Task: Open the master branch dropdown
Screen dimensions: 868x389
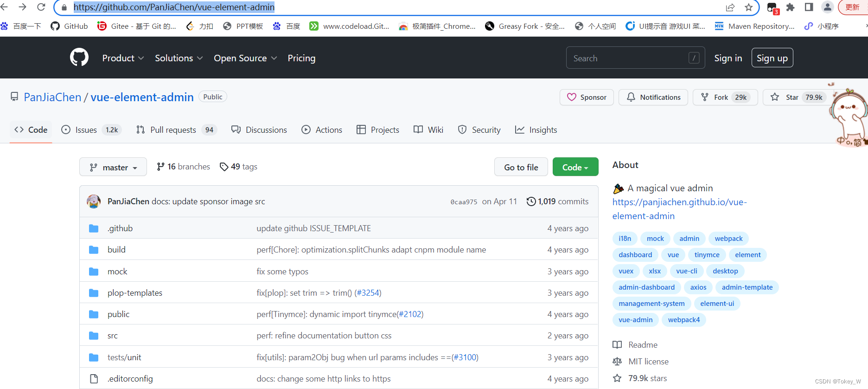Action: click(x=113, y=167)
